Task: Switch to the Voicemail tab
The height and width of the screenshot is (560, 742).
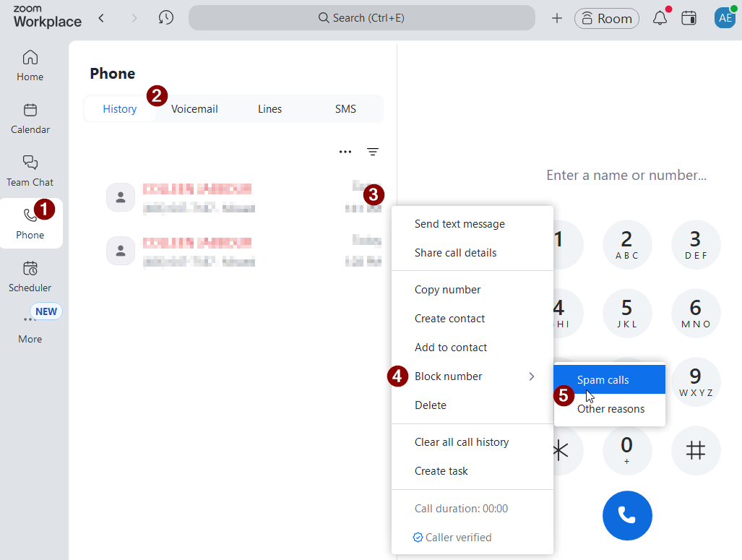Action: 194,109
